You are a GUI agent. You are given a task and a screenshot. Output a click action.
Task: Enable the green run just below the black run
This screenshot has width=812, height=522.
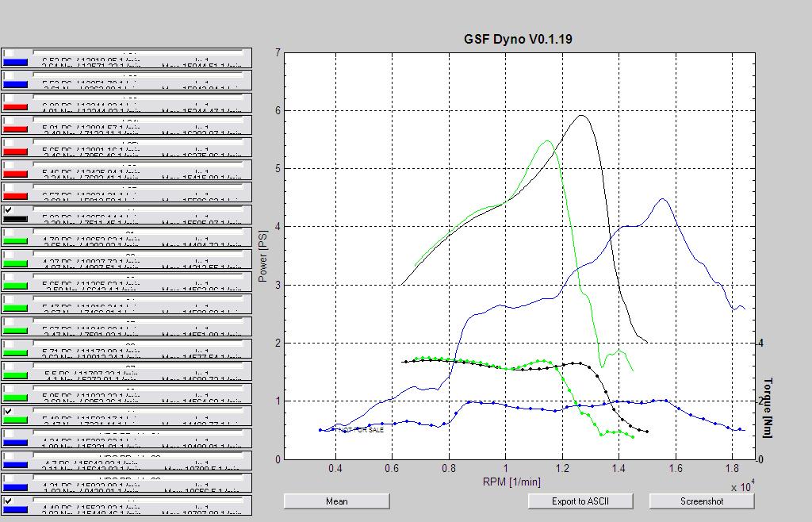pos(8,232)
